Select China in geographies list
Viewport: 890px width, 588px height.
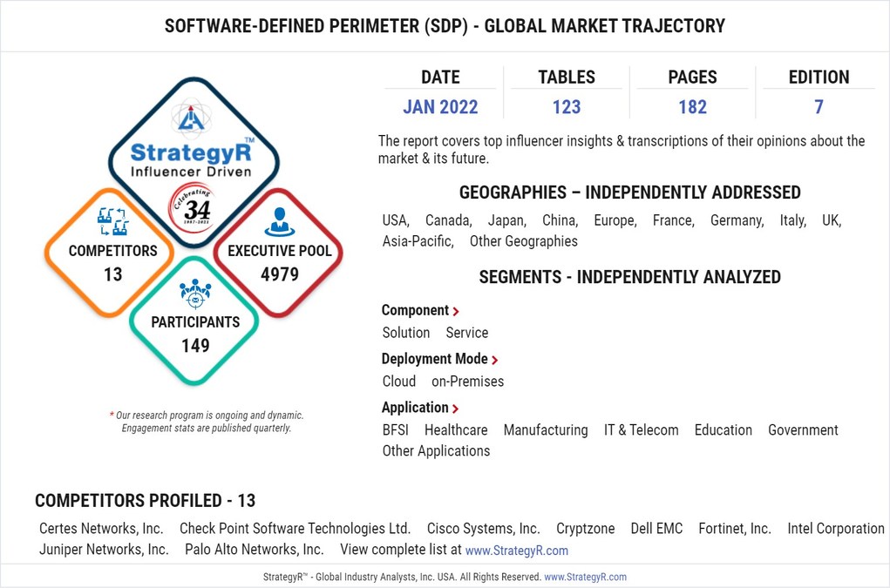560,220
